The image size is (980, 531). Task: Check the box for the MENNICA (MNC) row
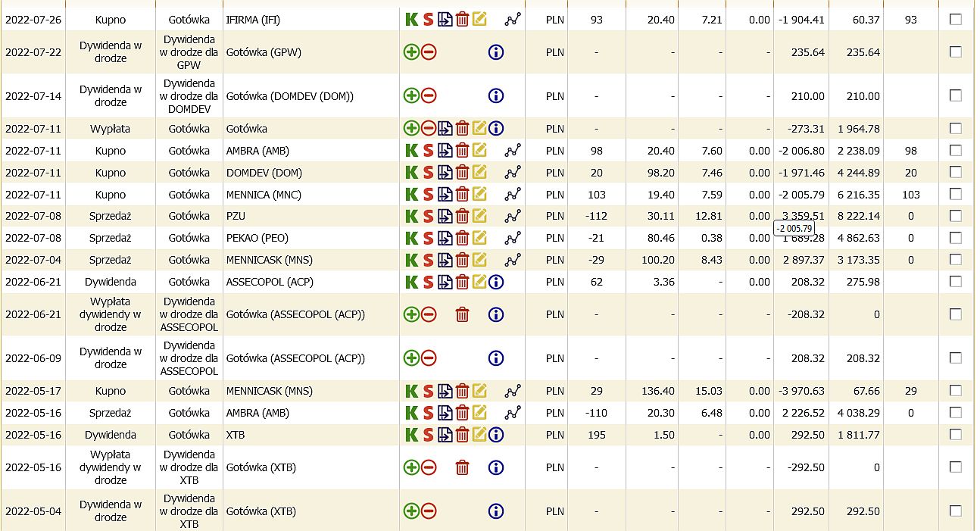tap(956, 195)
